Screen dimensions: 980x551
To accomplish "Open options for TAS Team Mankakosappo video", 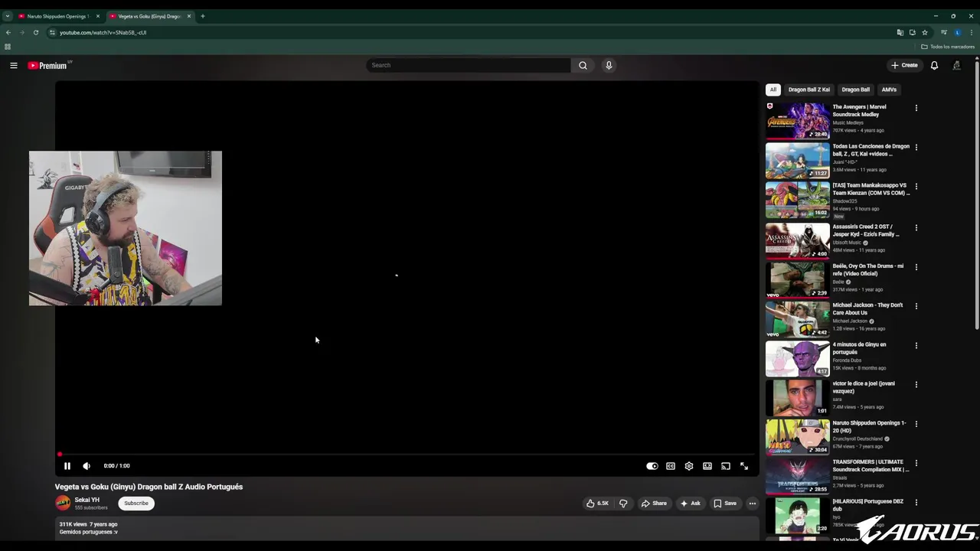I will click(916, 186).
